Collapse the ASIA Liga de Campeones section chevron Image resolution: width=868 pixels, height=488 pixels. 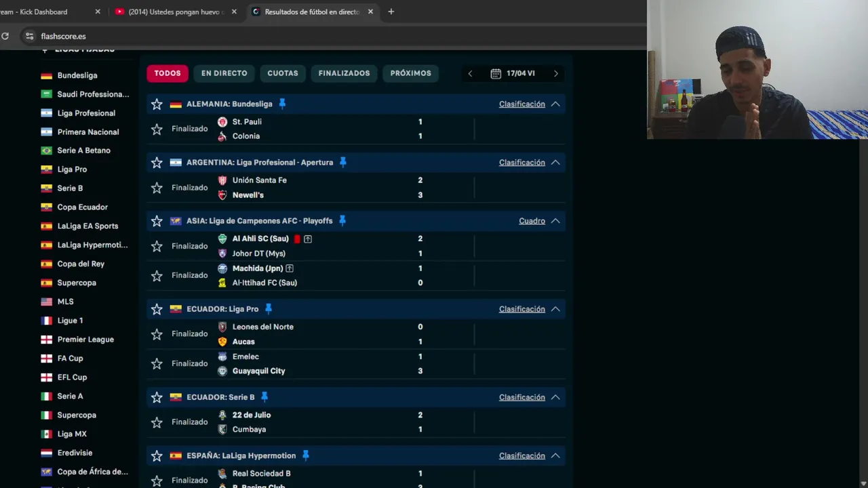click(x=555, y=221)
